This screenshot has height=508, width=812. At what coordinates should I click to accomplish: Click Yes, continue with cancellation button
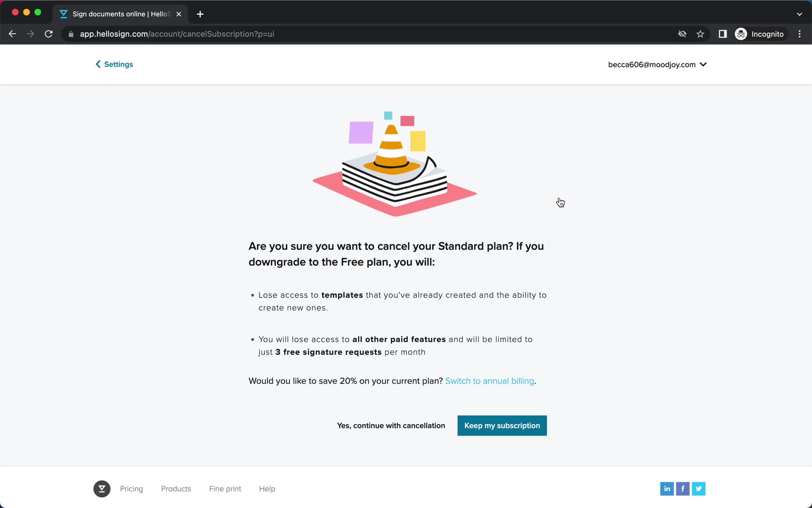[x=390, y=425]
